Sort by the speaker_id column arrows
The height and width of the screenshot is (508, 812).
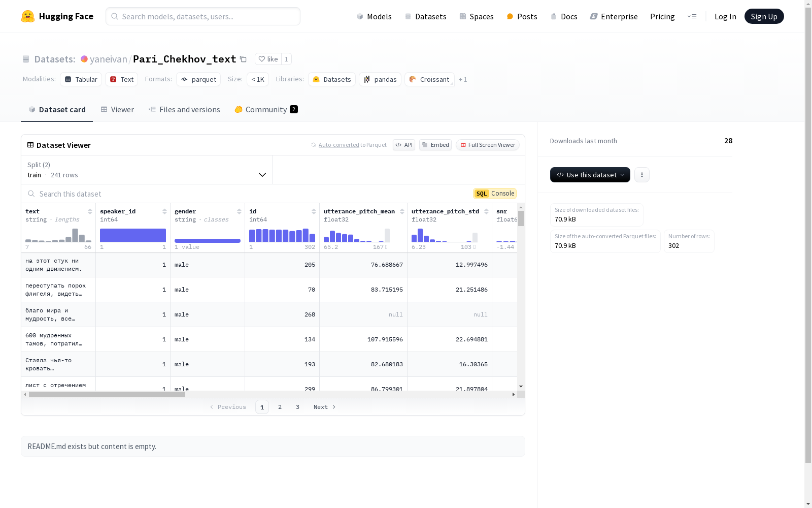[164, 211]
